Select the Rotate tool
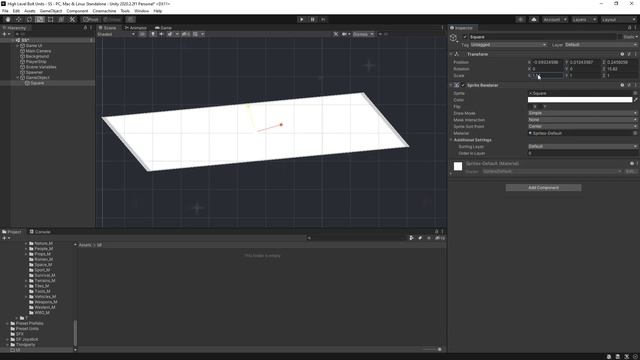This screenshot has width=640, height=360. click(x=29, y=19)
